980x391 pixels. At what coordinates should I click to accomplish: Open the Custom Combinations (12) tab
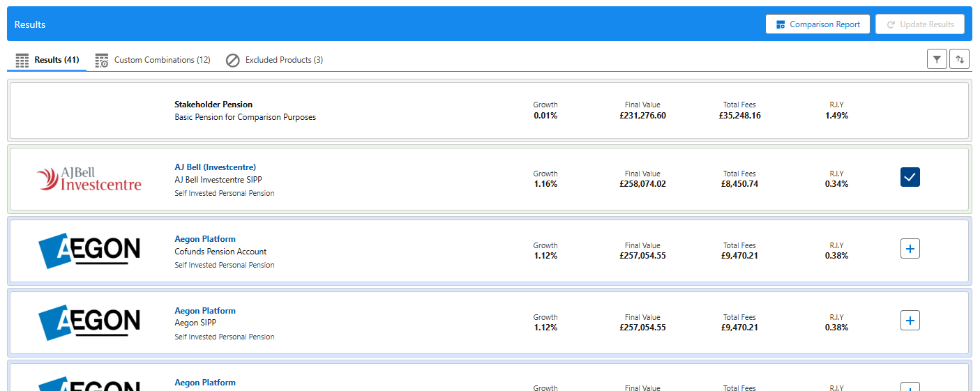(x=153, y=60)
